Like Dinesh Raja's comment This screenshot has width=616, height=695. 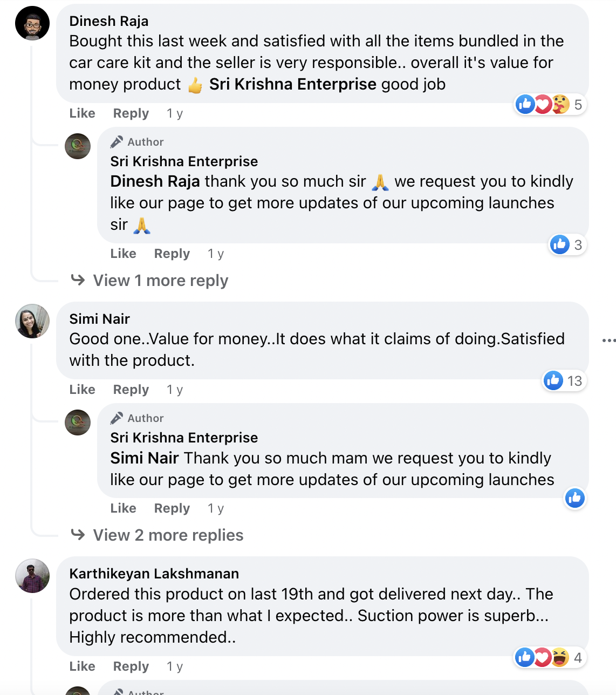(x=82, y=113)
